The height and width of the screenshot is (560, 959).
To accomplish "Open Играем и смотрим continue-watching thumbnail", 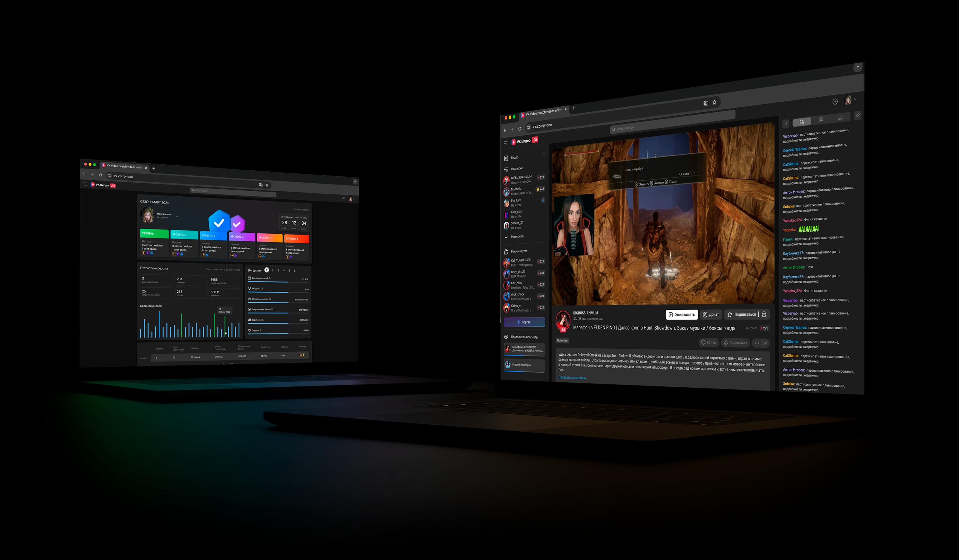I will (x=524, y=365).
